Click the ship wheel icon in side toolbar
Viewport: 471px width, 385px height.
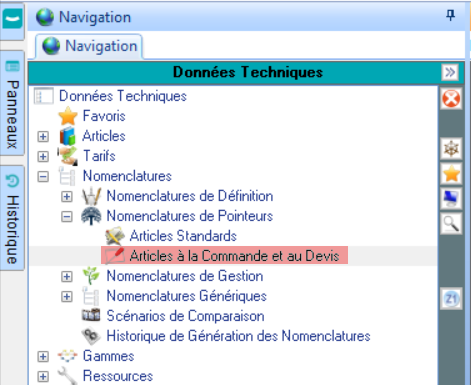tap(451, 149)
